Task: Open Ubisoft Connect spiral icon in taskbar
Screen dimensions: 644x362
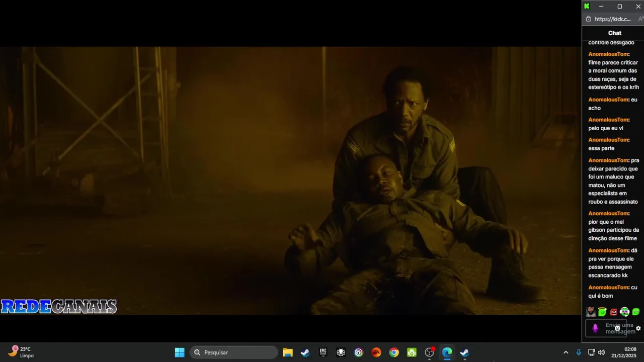Action: 358,352
